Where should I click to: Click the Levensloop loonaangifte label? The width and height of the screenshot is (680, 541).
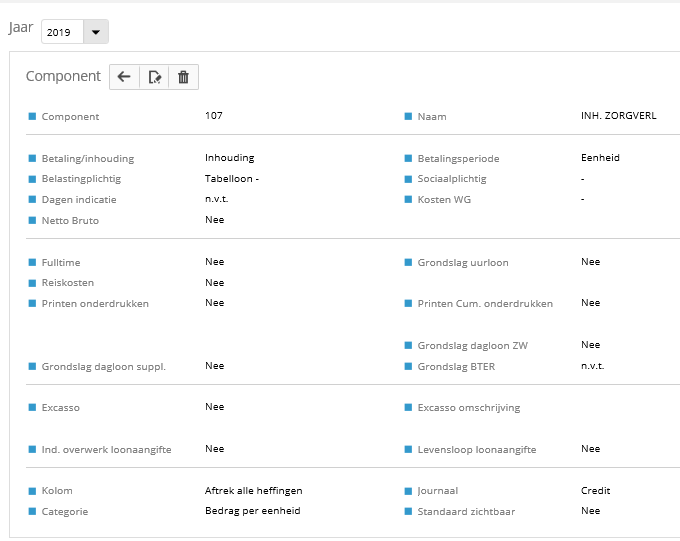(x=476, y=450)
